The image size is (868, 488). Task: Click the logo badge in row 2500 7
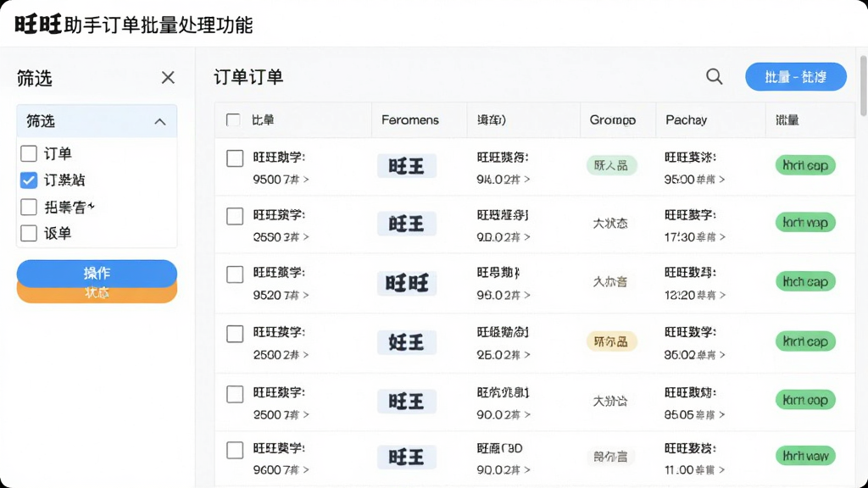click(406, 401)
